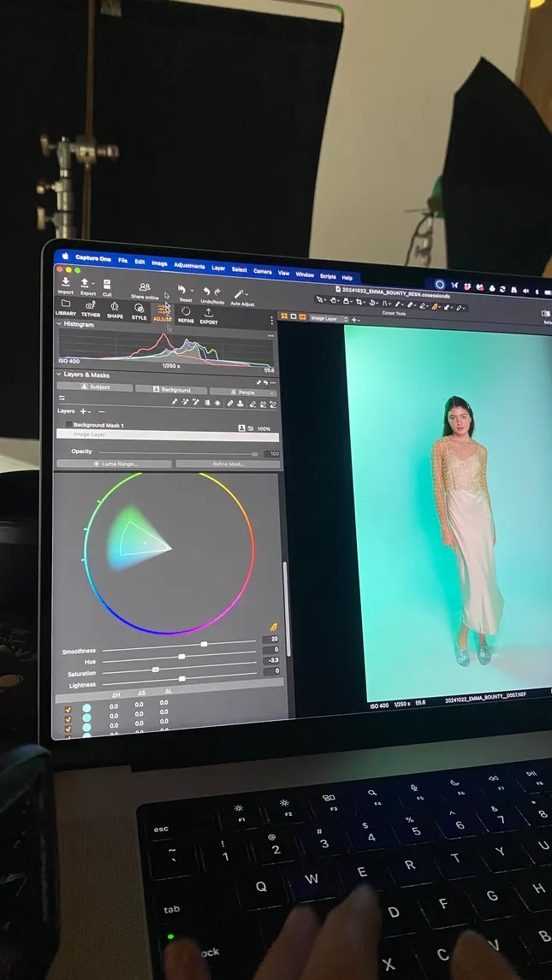
Task: Click the Undo/Redo arrows
Action: pos(212,292)
